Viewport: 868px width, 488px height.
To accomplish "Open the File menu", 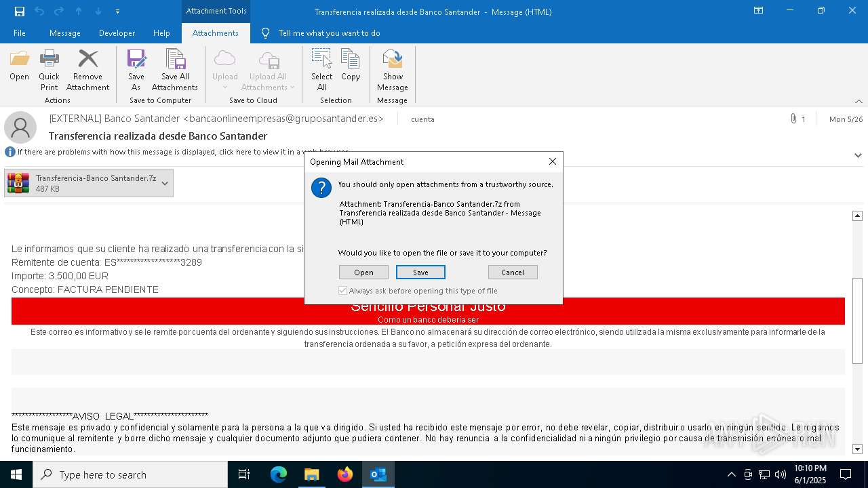I will tap(20, 33).
